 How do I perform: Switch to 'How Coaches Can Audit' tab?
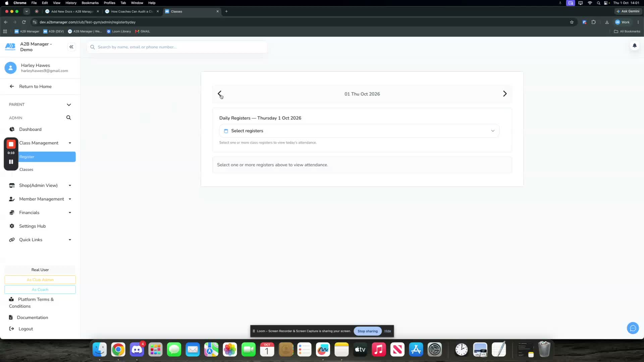(131, 11)
